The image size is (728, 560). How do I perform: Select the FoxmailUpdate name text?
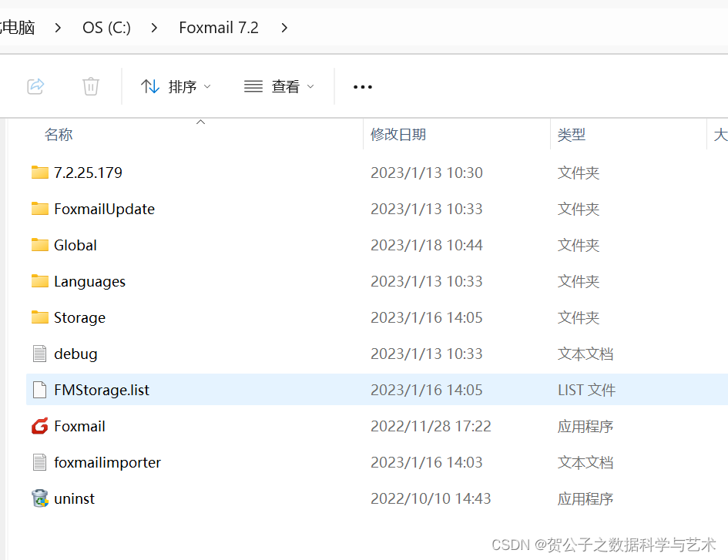(104, 209)
